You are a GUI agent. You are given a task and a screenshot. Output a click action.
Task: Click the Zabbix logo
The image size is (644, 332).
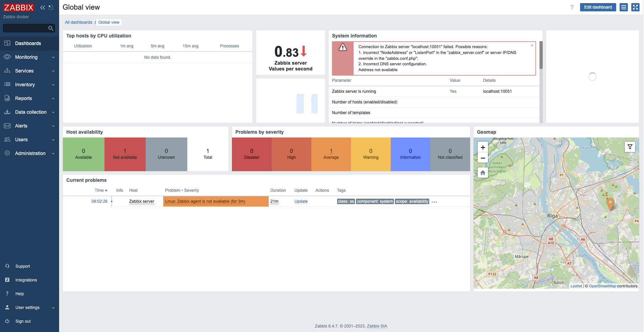[x=19, y=7]
